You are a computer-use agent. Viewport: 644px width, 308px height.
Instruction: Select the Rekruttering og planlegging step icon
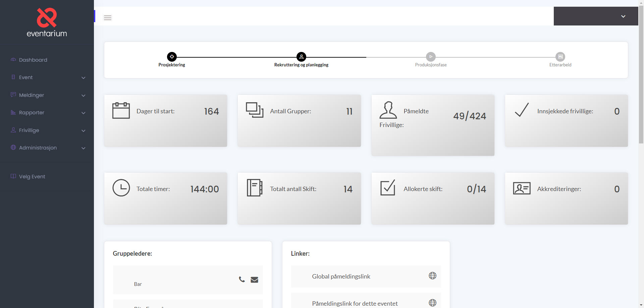click(301, 57)
